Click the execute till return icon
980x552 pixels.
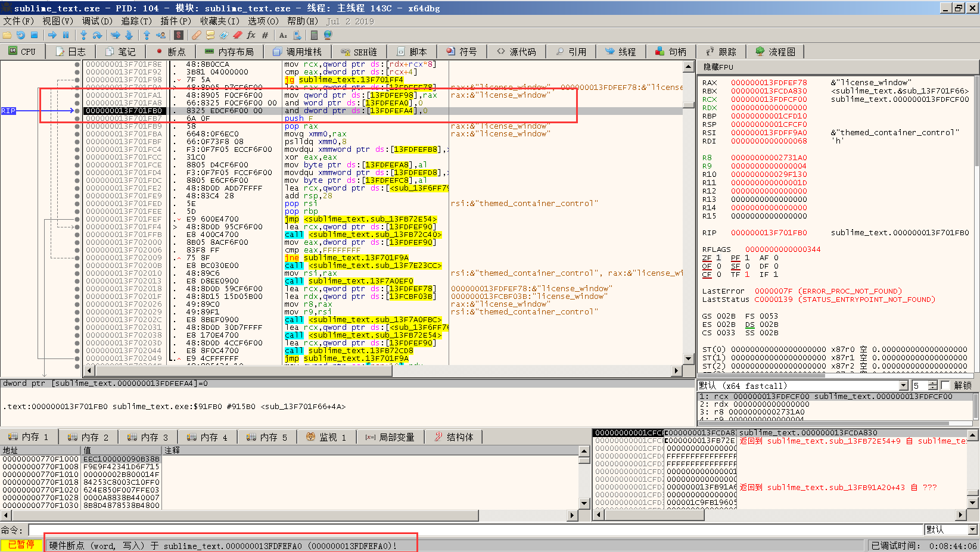pos(147,36)
